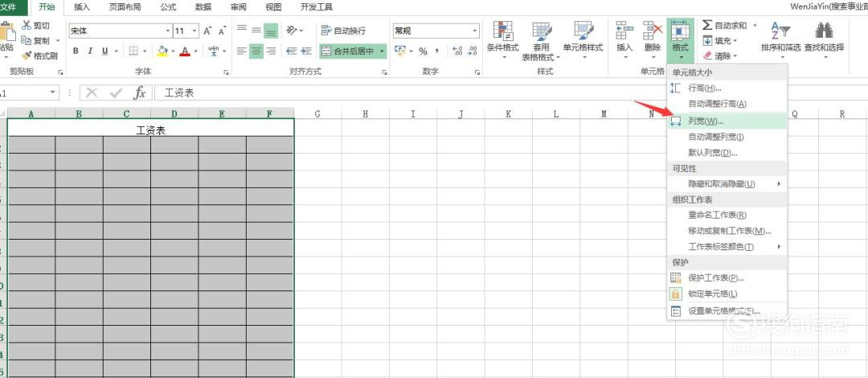Viewport: 868px width, 378px height.
Task: Apply comma style
Action: click(437, 51)
